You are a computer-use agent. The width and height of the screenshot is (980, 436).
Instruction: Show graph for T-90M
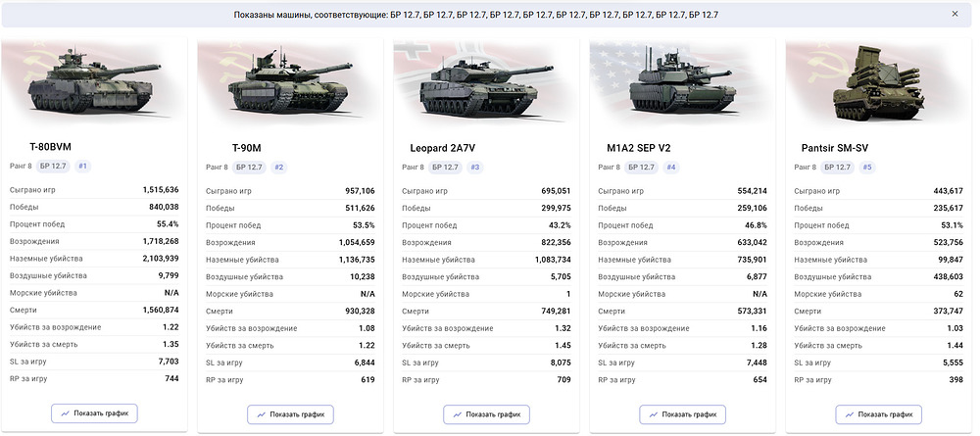click(291, 414)
